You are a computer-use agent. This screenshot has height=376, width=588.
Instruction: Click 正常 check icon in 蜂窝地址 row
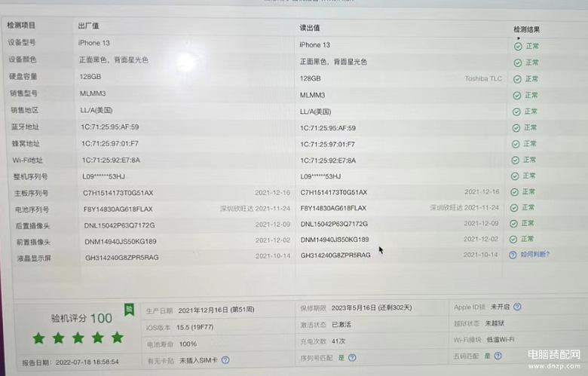[516, 144]
